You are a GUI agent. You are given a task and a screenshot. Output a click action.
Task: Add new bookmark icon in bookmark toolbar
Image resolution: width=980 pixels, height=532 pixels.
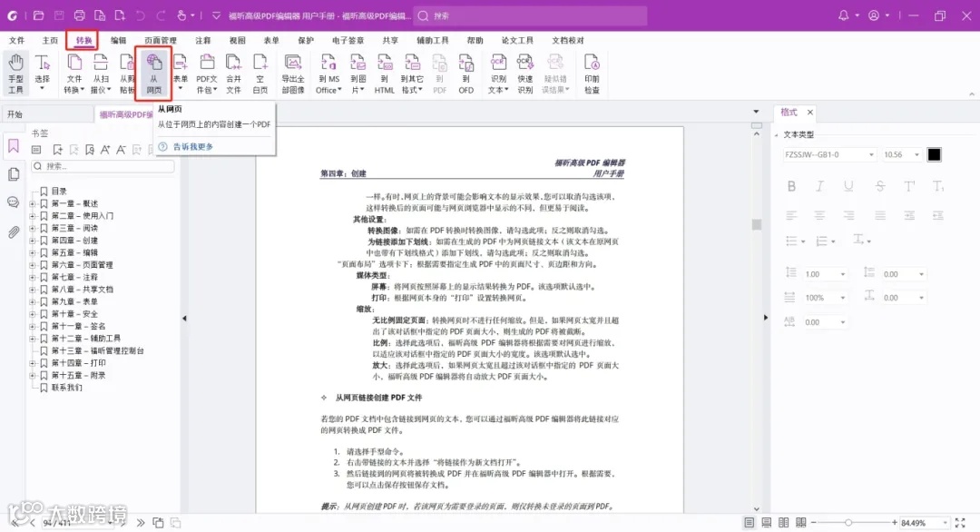coord(57,150)
